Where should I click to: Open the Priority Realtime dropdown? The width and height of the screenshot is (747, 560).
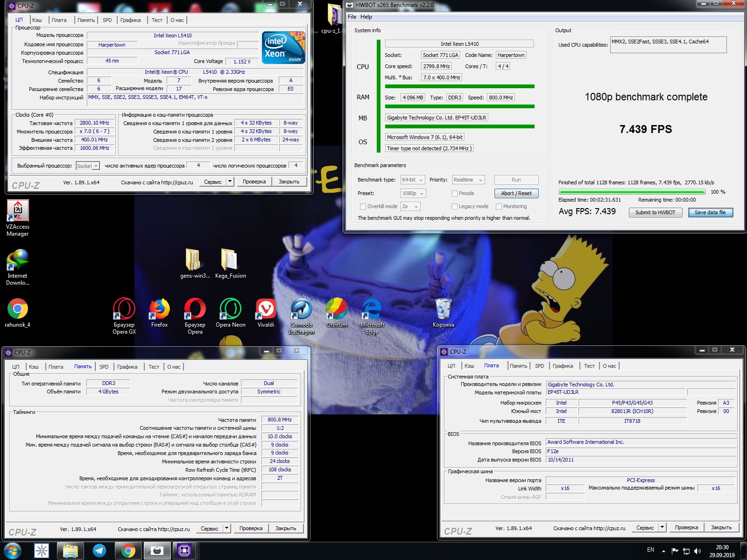468,180
